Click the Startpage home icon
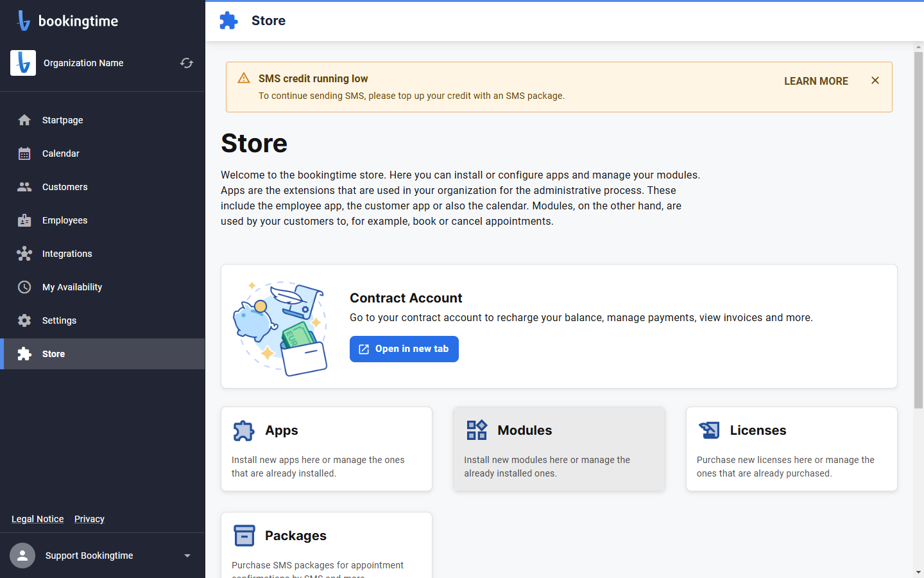The image size is (924, 578). click(x=24, y=120)
